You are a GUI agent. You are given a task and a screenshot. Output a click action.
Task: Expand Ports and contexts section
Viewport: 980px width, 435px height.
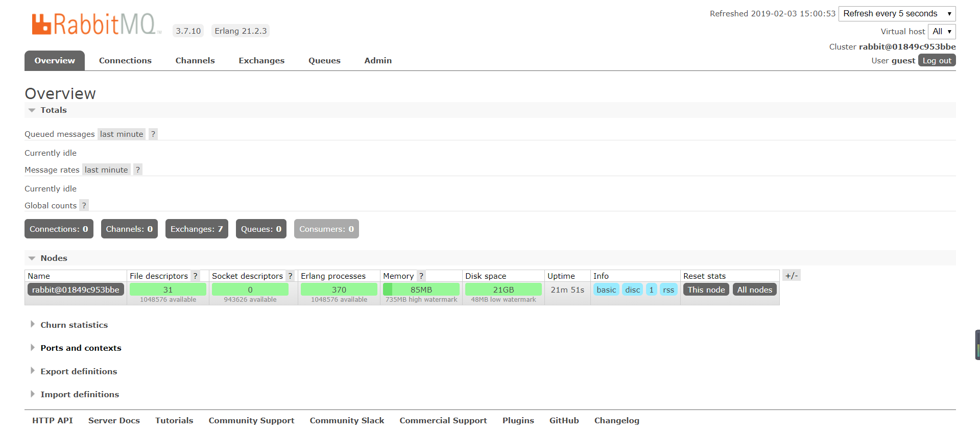[81, 348]
